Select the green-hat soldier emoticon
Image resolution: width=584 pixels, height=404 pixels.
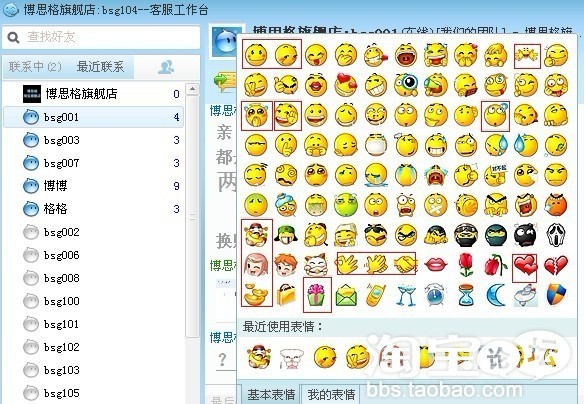(x=286, y=234)
